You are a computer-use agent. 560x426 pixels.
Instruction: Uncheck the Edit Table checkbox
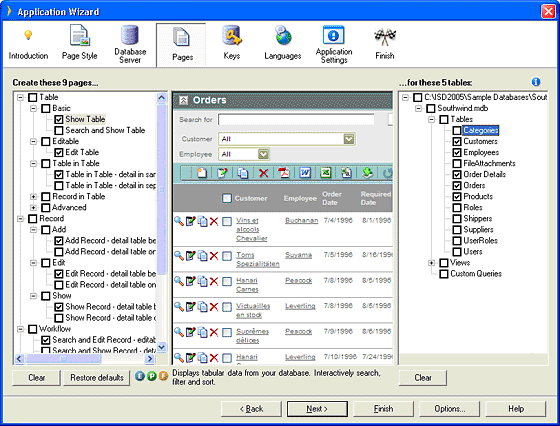(x=59, y=152)
